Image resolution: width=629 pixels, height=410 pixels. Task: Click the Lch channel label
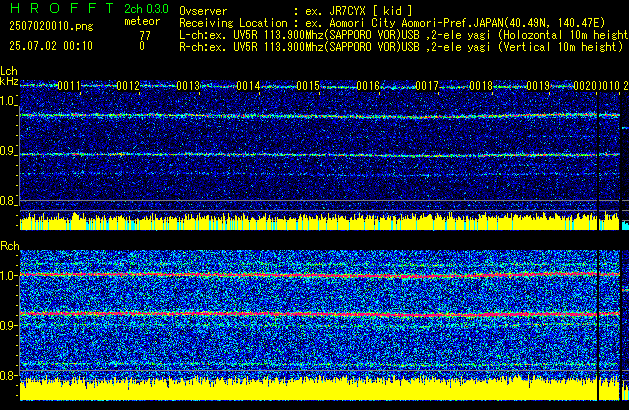[9, 71]
